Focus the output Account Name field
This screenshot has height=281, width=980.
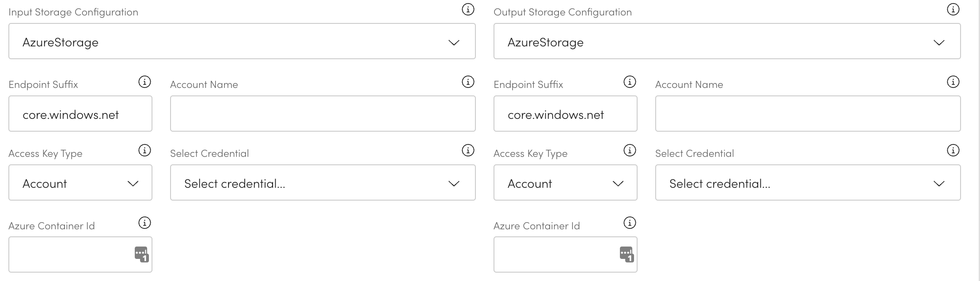pos(808,114)
